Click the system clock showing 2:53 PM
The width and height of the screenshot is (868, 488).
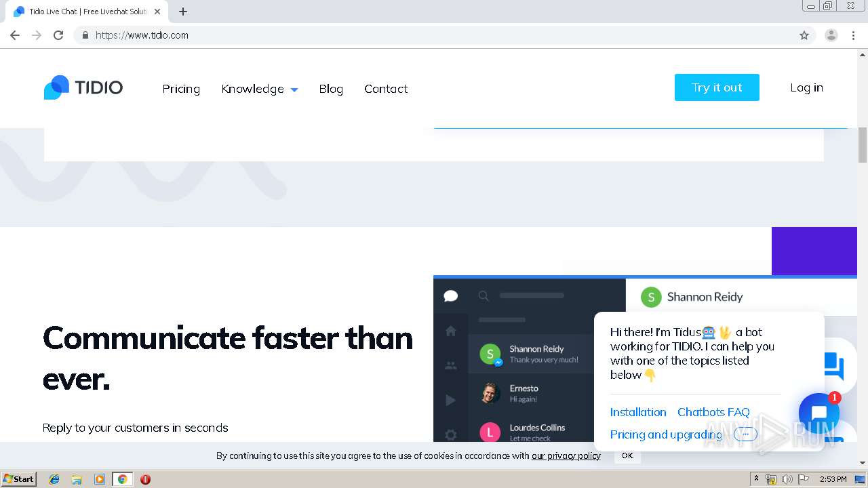tap(833, 479)
